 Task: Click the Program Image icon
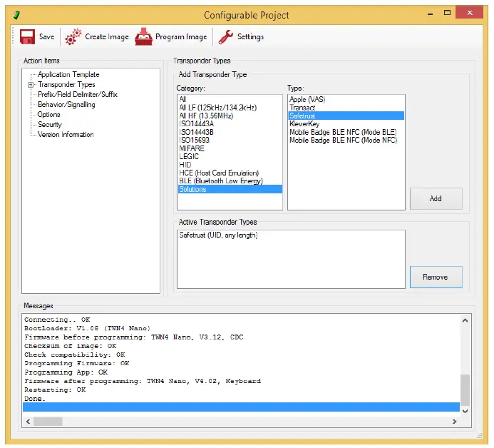coord(143,37)
